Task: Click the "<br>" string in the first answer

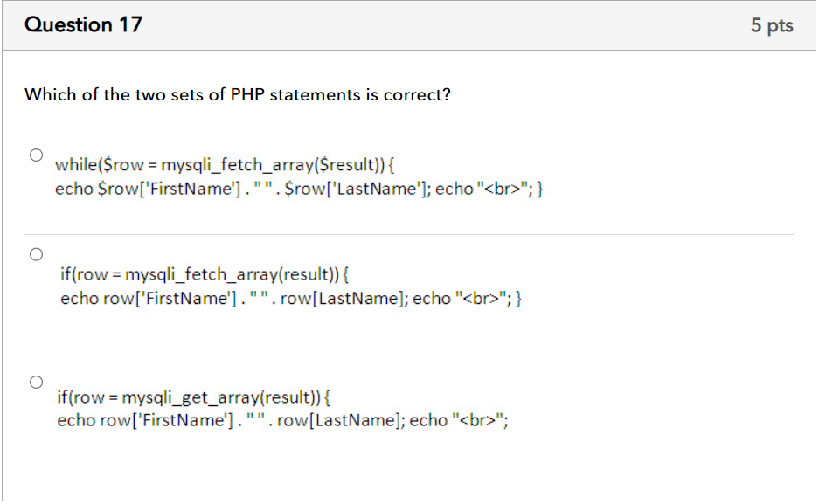Action: (x=503, y=189)
